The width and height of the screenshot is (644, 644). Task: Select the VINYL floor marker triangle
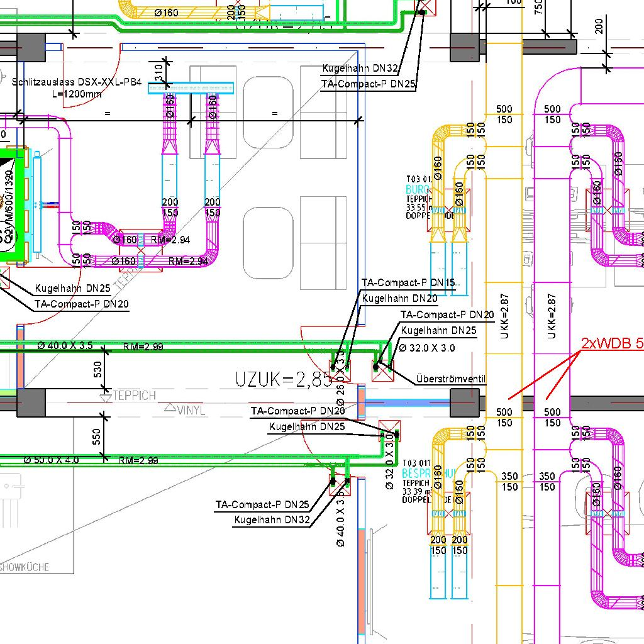(x=170, y=408)
